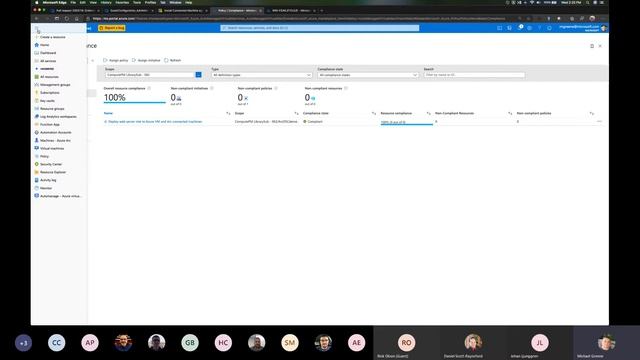Open the help question mark icon

tap(539, 28)
